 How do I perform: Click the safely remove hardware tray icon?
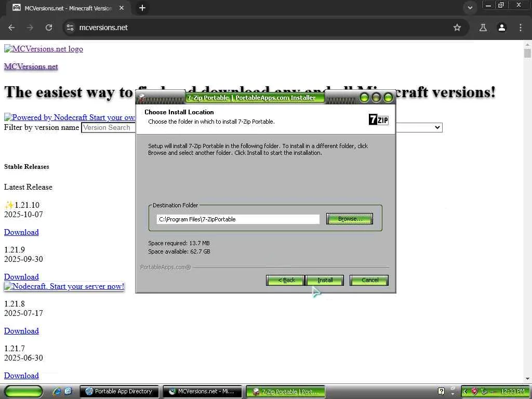484,392
